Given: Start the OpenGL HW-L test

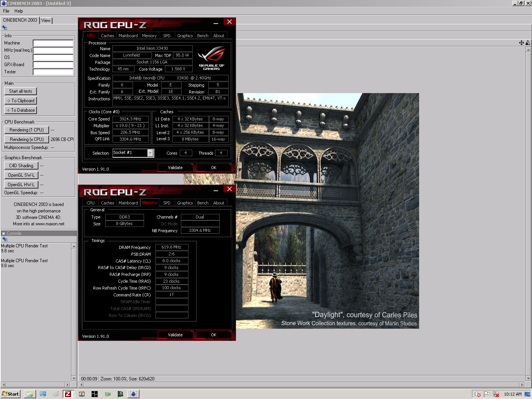Looking at the screenshot, I should click(x=21, y=185).
